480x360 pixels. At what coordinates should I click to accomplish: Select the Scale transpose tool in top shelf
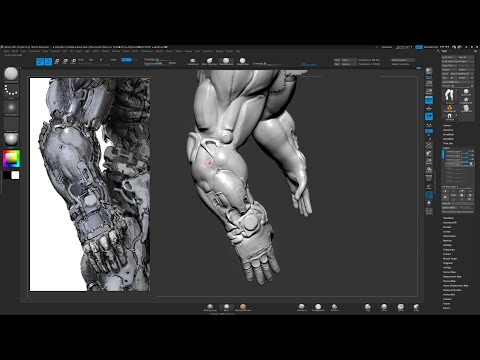click(x=65, y=61)
